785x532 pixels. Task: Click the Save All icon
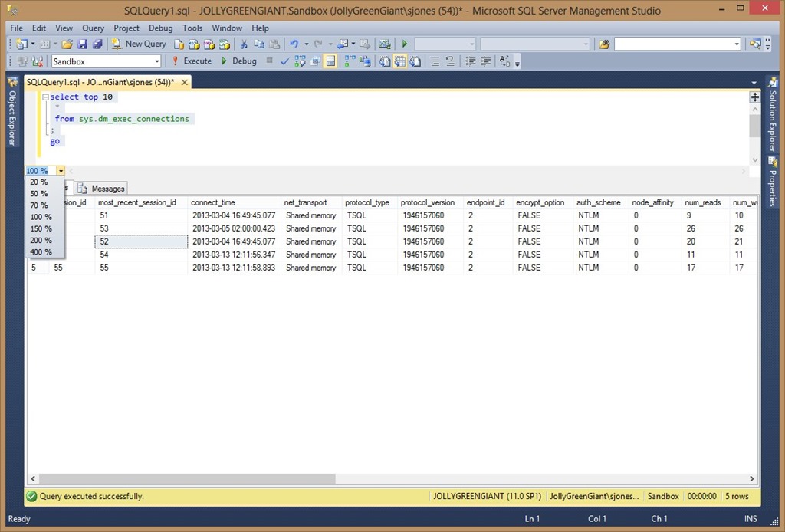[97, 44]
